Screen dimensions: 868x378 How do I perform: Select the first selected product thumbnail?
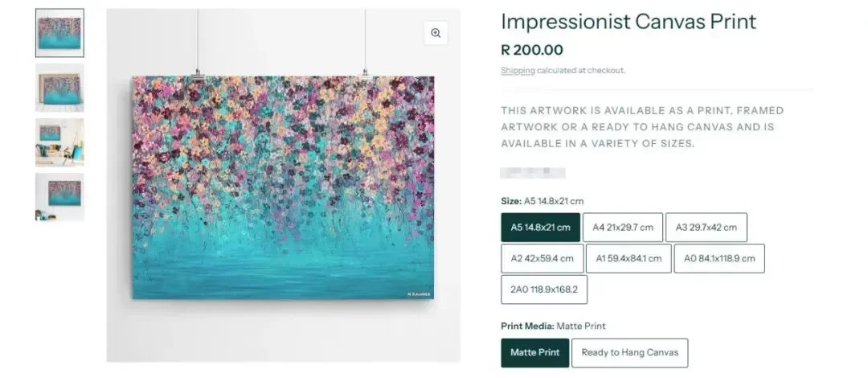pos(59,33)
